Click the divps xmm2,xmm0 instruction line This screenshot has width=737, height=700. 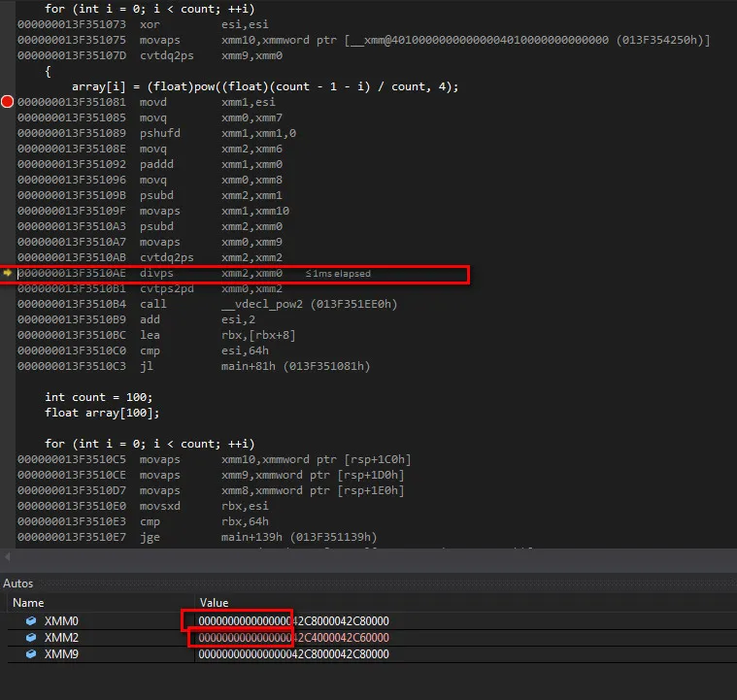click(x=151, y=273)
